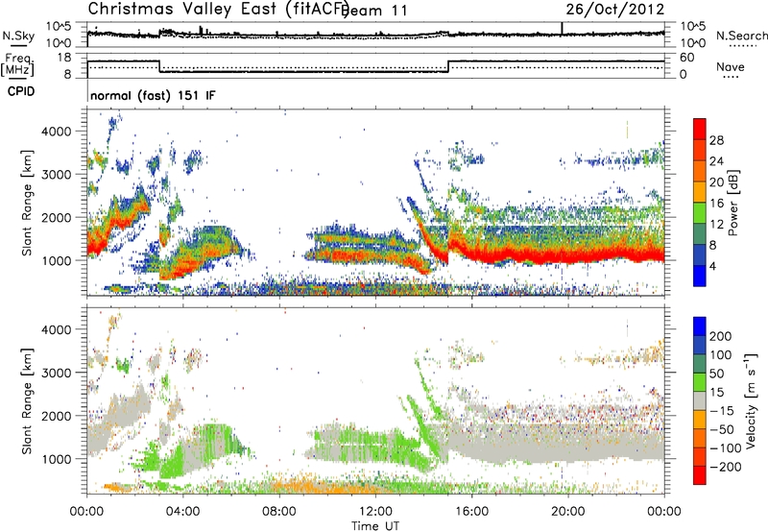Click '4000' on power panel range axis
Screen dimensions: 768x532
[x=56, y=132]
